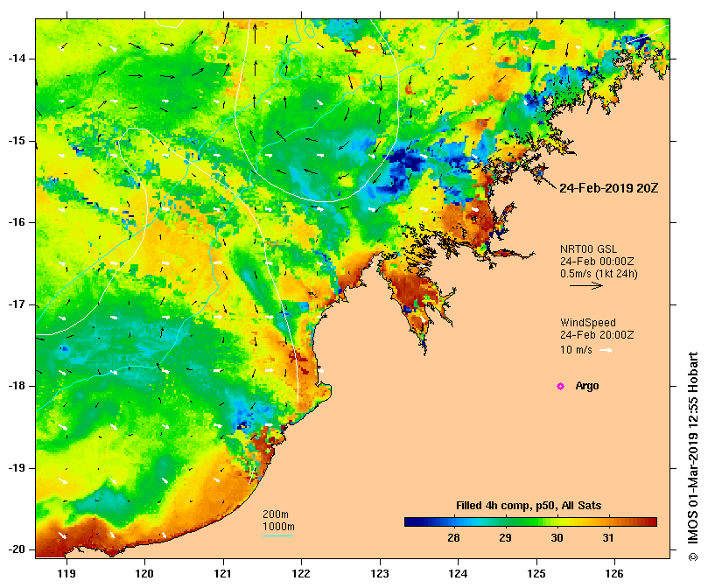Click the 24-Feb 20:00Z wind timestamp

[597, 334]
